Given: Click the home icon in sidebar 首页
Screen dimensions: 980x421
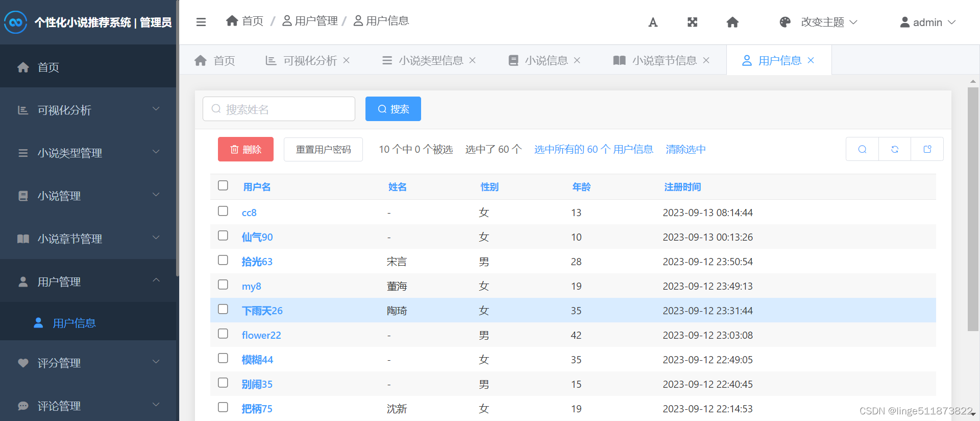Looking at the screenshot, I should click(x=23, y=67).
